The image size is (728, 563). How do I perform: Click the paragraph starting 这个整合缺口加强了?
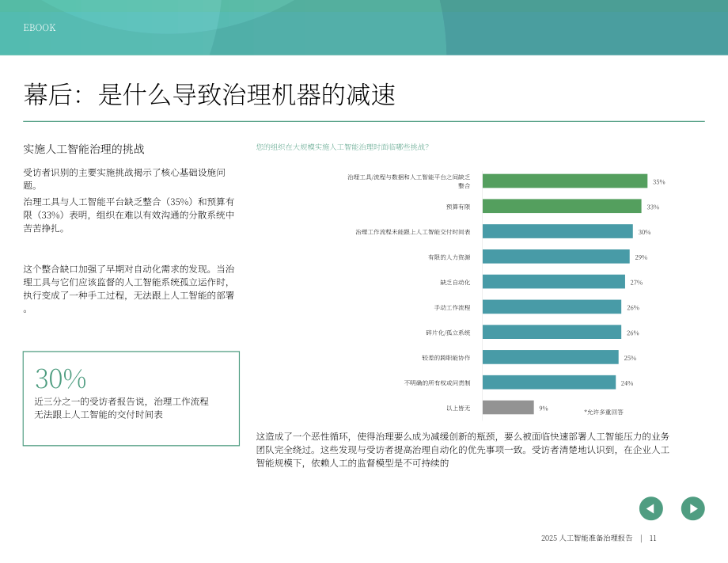pos(129,289)
